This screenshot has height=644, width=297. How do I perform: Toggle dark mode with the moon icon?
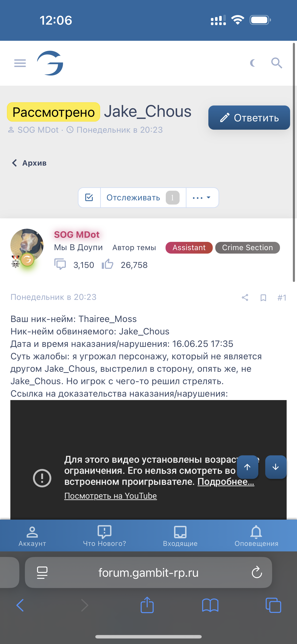pyautogui.click(x=253, y=63)
